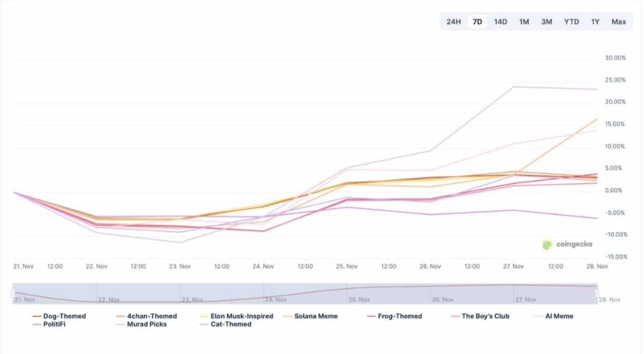Image resolution: width=644 pixels, height=354 pixels.
Task: Toggle the Cat-Themed series
Action: click(229, 324)
